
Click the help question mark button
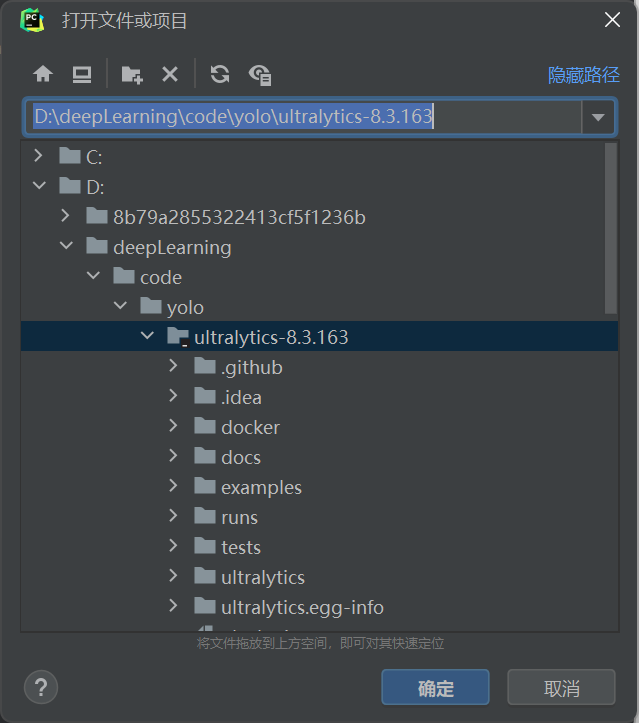coord(41,687)
